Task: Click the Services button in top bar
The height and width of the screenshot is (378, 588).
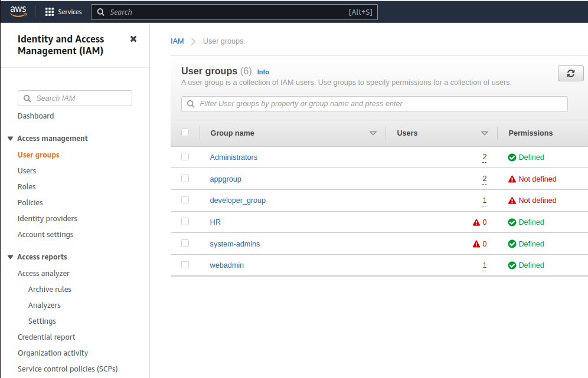Action: pos(63,12)
